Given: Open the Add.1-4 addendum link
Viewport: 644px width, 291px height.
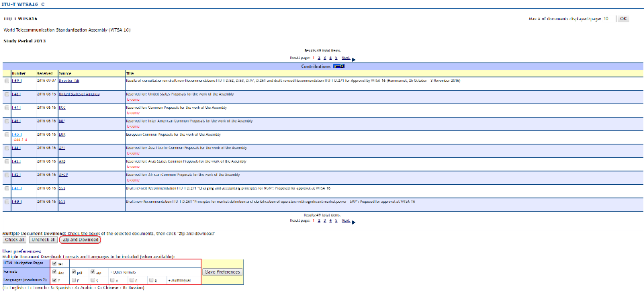Looking at the screenshot, I should tap(19, 139).
